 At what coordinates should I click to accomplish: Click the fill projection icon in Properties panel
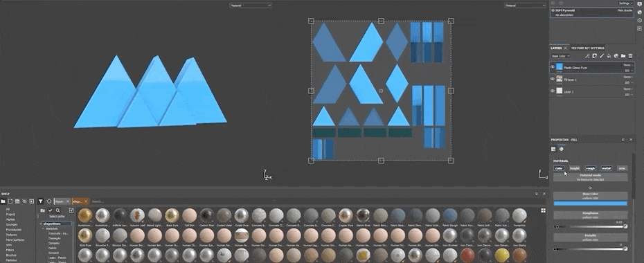pyautogui.click(x=553, y=149)
